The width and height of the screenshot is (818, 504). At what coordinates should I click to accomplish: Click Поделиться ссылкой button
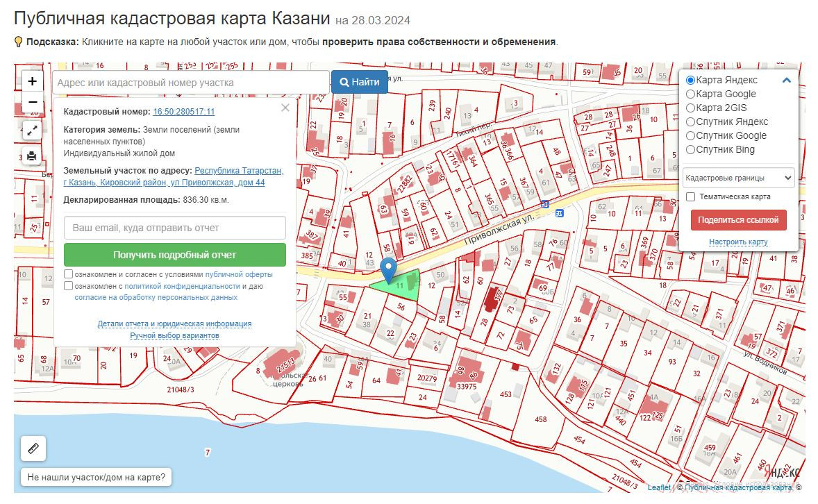tap(738, 219)
